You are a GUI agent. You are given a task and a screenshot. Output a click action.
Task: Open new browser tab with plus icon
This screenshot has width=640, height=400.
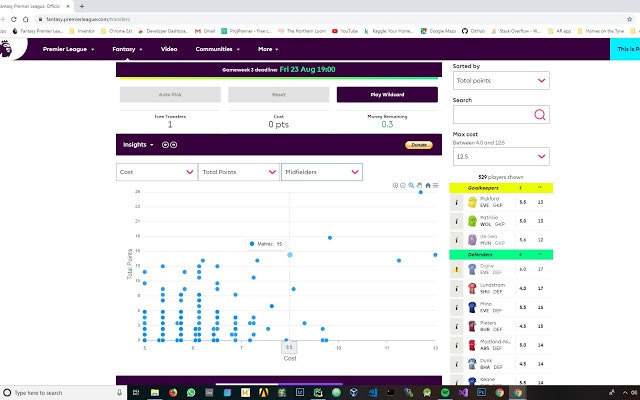(x=82, y=6)
